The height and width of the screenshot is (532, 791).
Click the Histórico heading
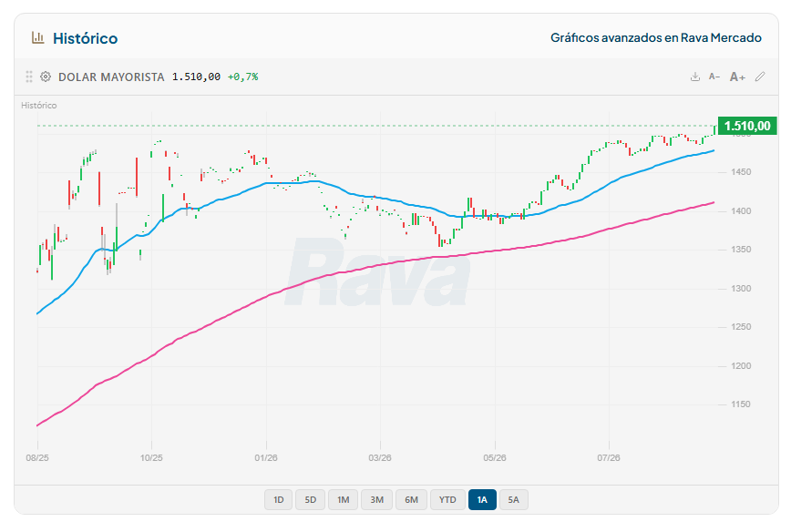[x=86, y=38]
